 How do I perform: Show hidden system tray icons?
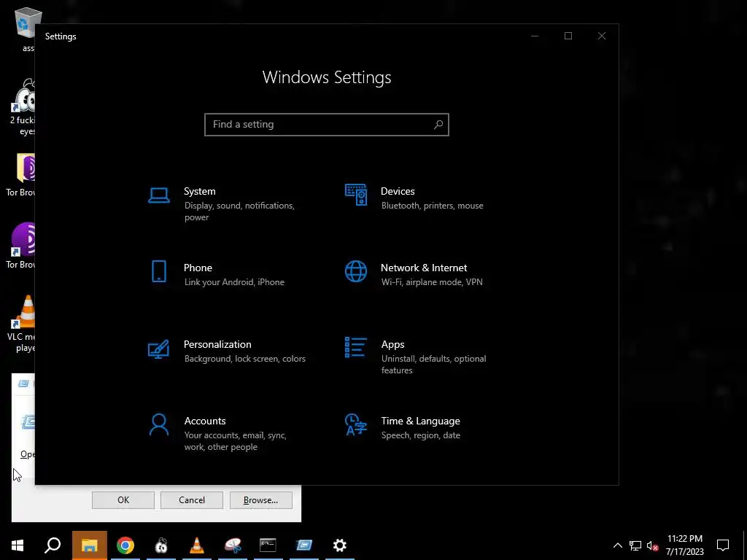617,545
